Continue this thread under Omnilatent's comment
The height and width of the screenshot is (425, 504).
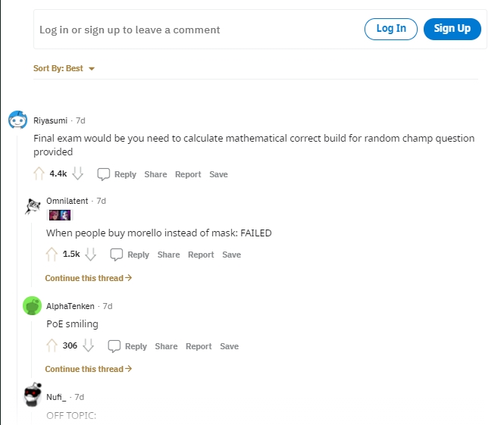pyautogui.click(x=89, y=278)
